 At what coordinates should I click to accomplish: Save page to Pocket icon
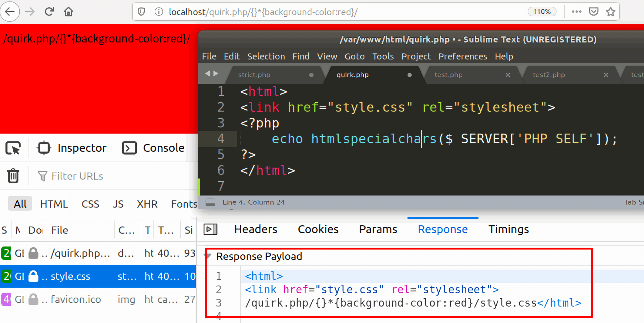point(593,12)
